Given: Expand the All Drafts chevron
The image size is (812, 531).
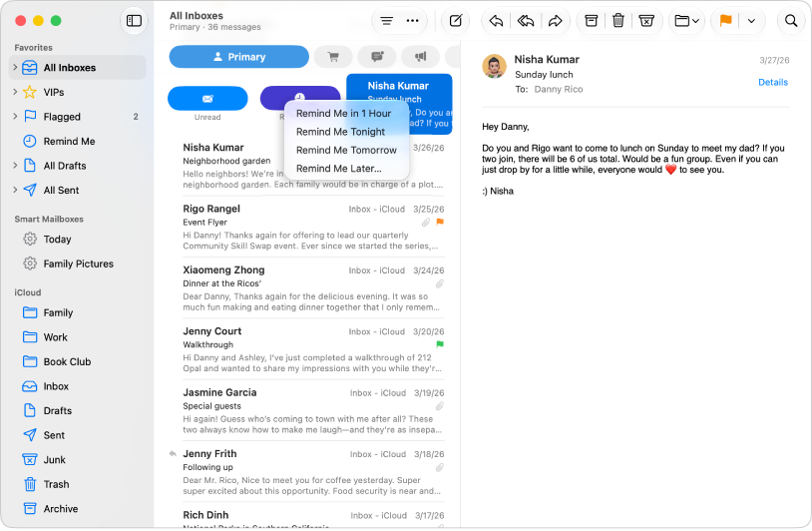Looking at the screenshot, I should (15, 166).
